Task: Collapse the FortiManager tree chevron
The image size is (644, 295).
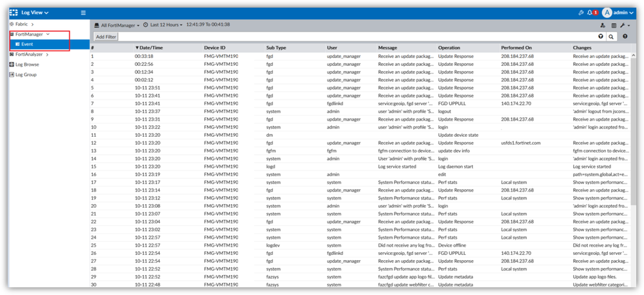Action: [48, 35]
